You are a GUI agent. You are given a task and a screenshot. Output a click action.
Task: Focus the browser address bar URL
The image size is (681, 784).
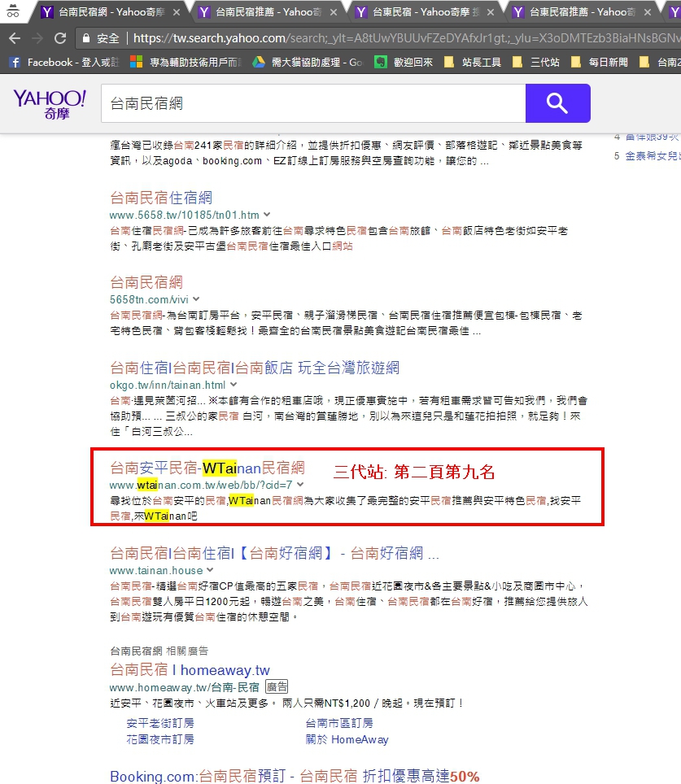pos(406,38)
